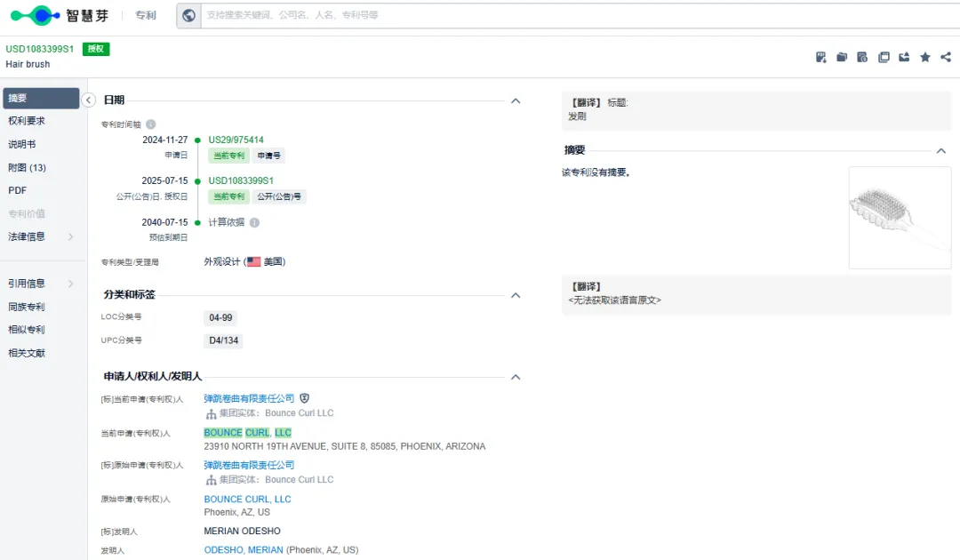Open the current assignee 弹跳卷曲有限责任公司 link

pyautogui.click(x=249, y=398)
